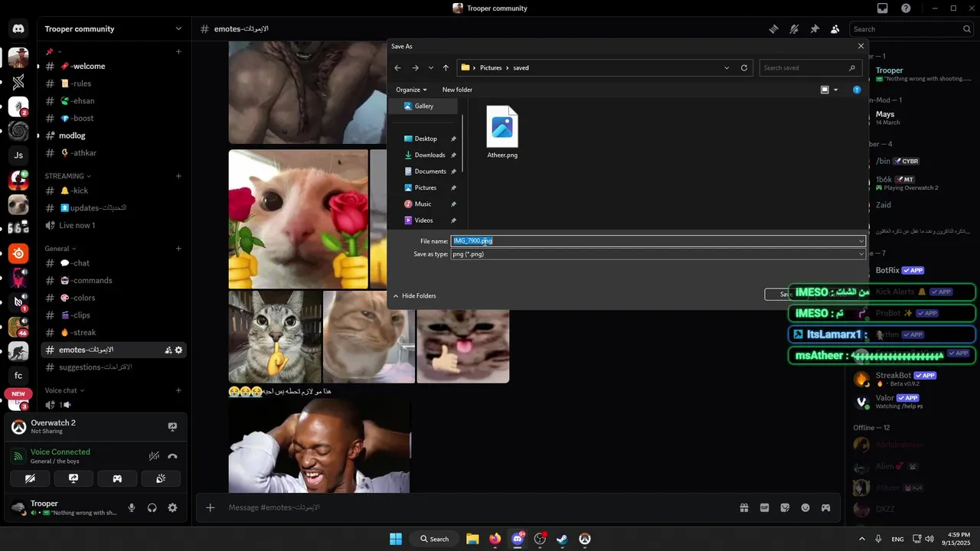Mute microphone in user panel
This screenshot has width=980, height=551.
tap(132, 507)
